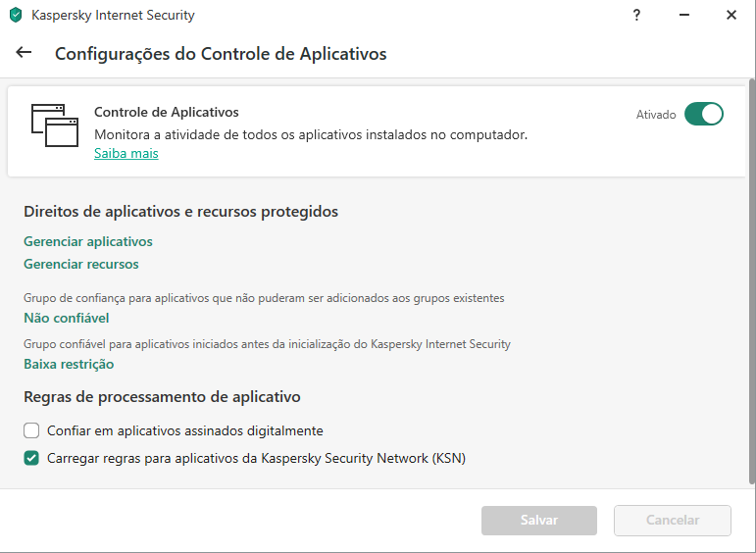Follow the Saiba mais link
756x553 pixels.
click(x=126, y=153)
